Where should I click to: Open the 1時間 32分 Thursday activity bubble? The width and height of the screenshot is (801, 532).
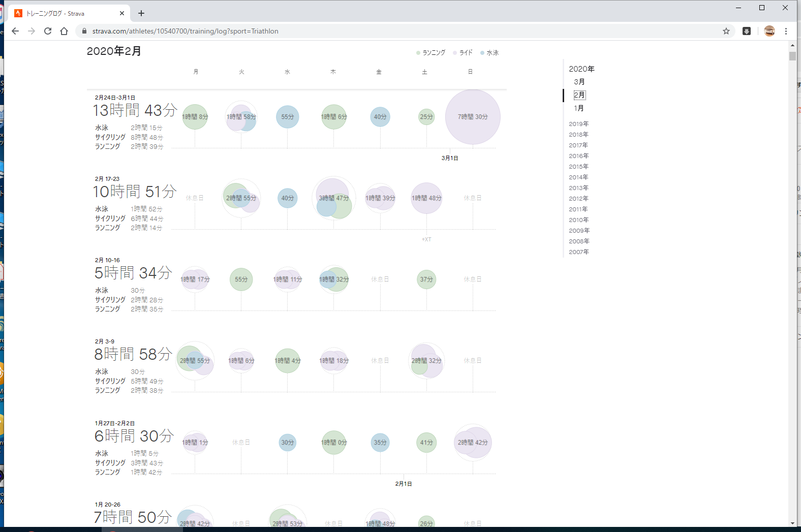point(334,279)
